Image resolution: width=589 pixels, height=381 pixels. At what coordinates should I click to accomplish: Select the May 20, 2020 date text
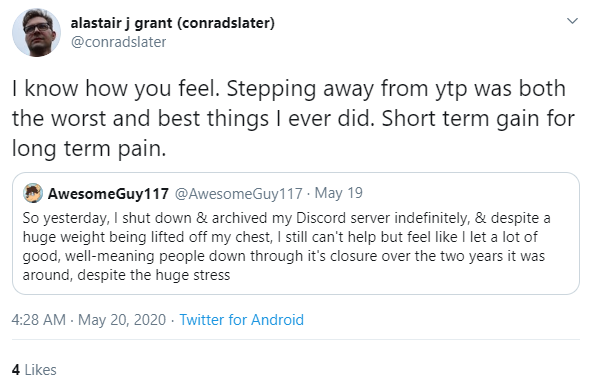point(122,320)
